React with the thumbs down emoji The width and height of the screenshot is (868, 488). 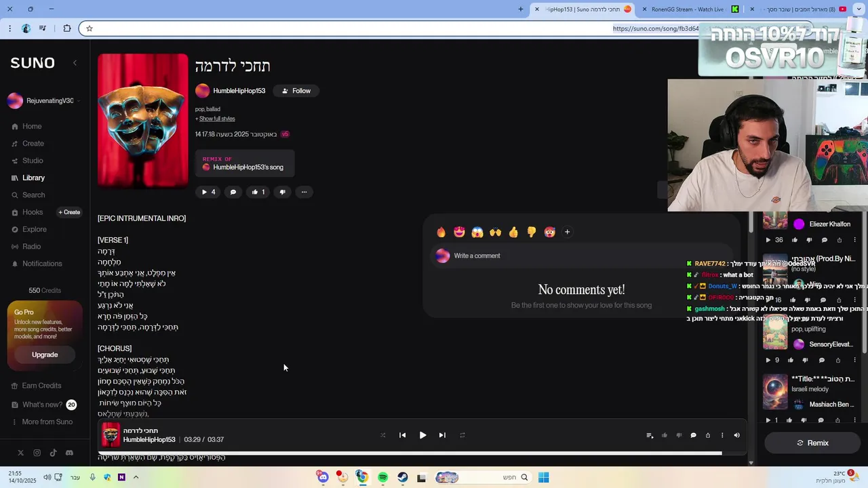coord(532,232)
